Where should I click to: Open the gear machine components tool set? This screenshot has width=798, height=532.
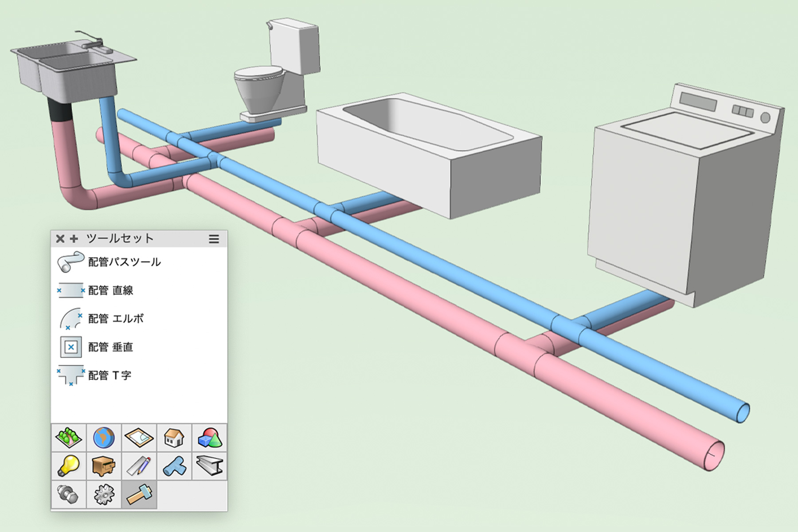104,494
